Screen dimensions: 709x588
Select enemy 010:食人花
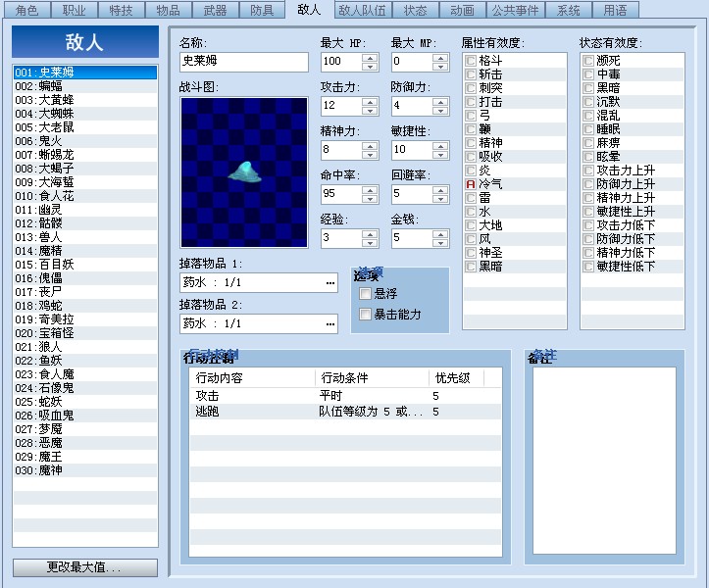coord(85,196)
